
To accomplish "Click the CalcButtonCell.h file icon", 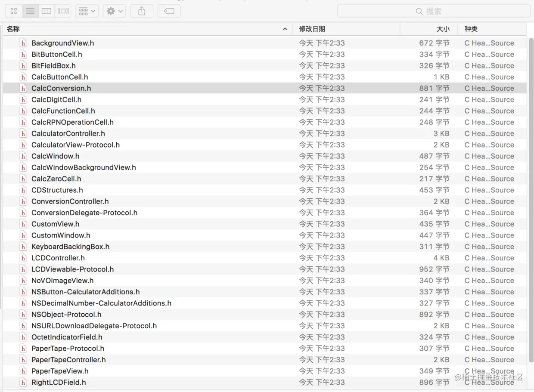I will click(x=23, y=77).
